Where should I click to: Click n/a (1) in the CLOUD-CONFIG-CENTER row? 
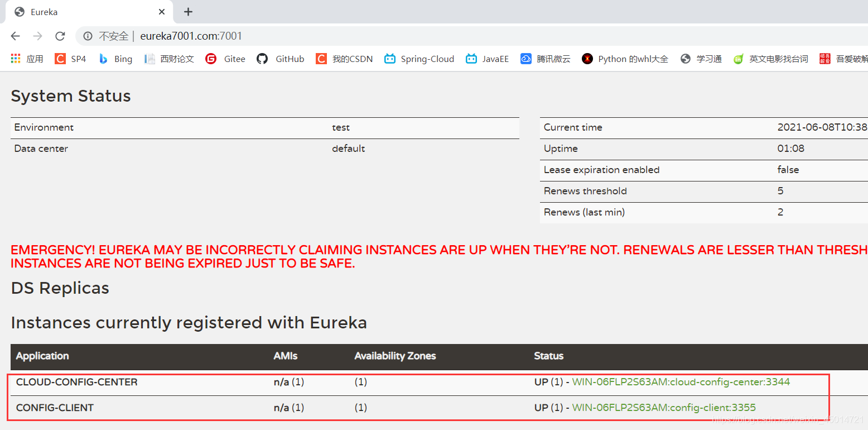(x=289, y=382)
